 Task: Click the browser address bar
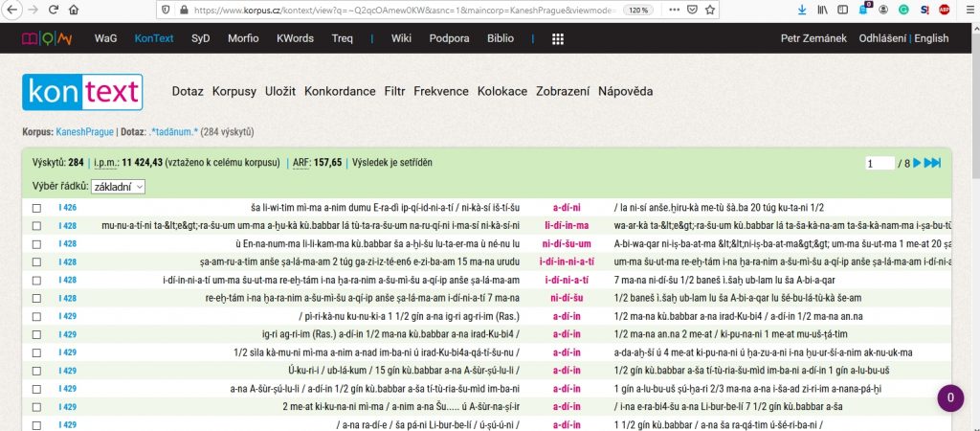click(x=406, y=10)
